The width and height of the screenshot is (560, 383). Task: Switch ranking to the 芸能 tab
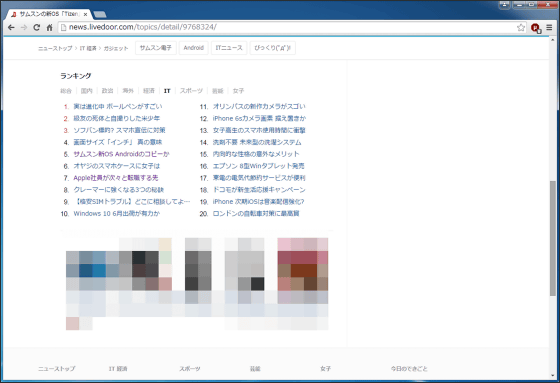[218, 91]
